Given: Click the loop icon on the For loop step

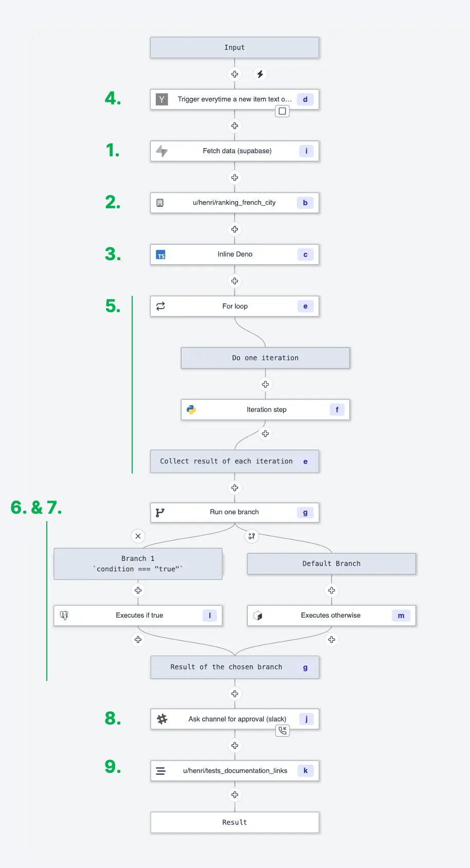Looking at the screenshot, I should click(x=160, y=305).
